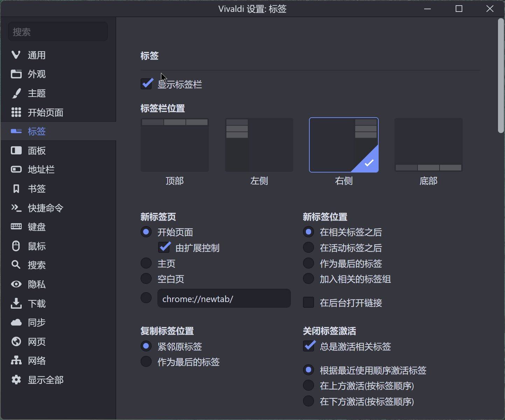Go to the 地址栏 settings section
This screenshot has width=505, height=420.
(58, 169)
